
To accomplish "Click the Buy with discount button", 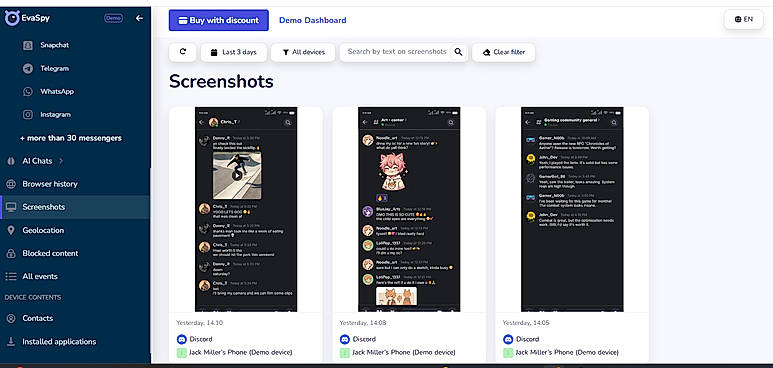I will point(218,20).
